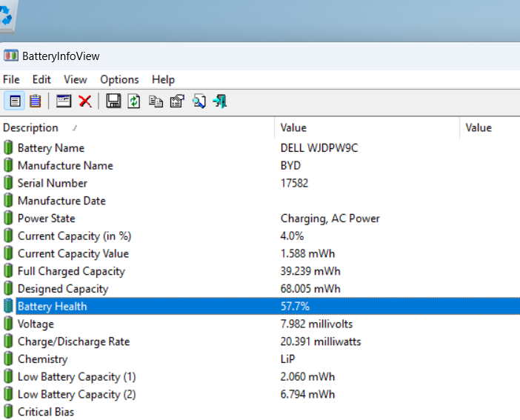Click the 39.239 mWh value
Image resolution: width=520 pixels, height=420 pixels.
coord(310,271)
